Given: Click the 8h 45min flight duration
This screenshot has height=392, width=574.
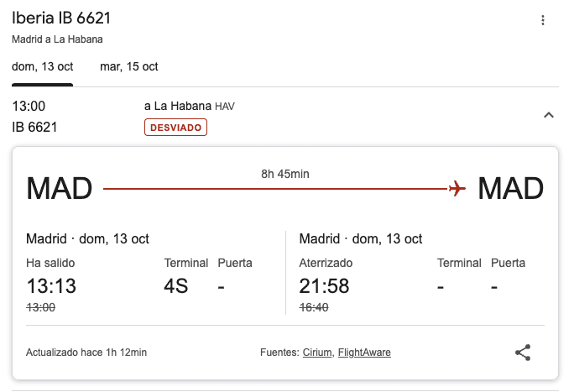Looking at the screenshot, I should (x=285, y=174).
